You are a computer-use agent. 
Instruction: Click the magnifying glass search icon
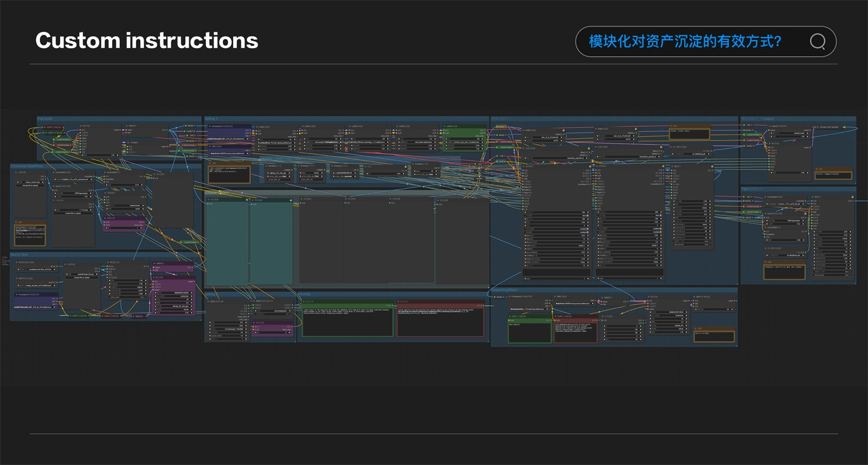818,42
